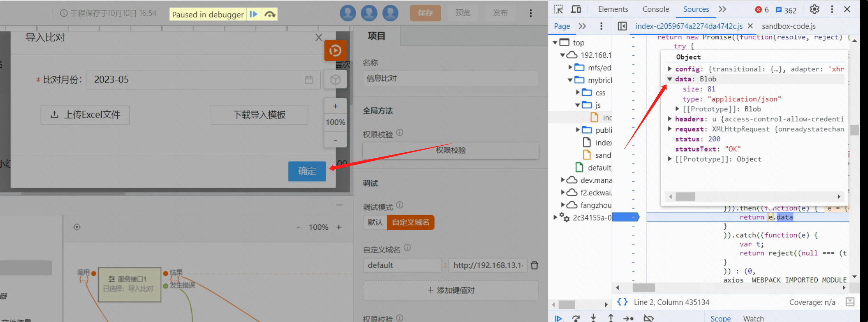Click the 确定 button

point(307,171)
